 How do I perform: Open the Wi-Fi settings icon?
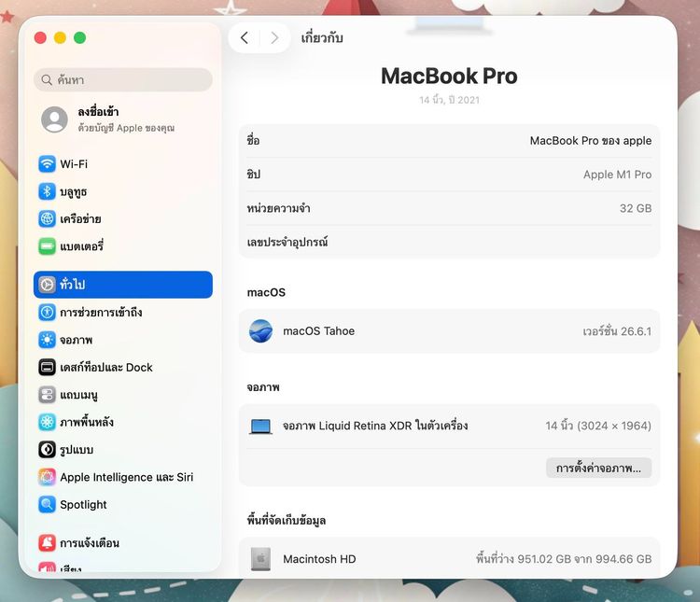tap(47, 164)
